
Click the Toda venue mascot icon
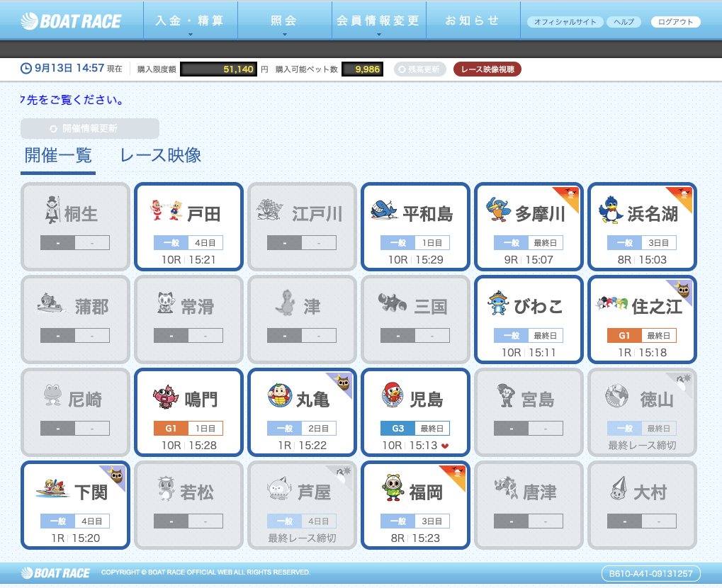coord(166,210)
